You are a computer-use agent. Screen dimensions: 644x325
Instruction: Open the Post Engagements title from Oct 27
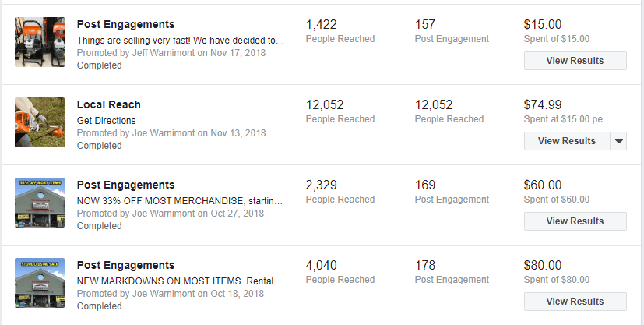125,185
